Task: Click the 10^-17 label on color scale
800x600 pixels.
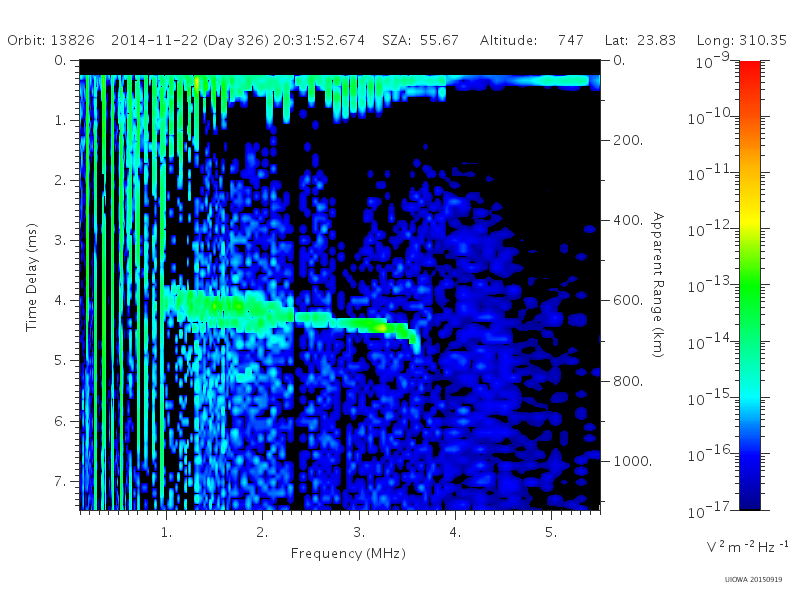Action: point(711,510)
